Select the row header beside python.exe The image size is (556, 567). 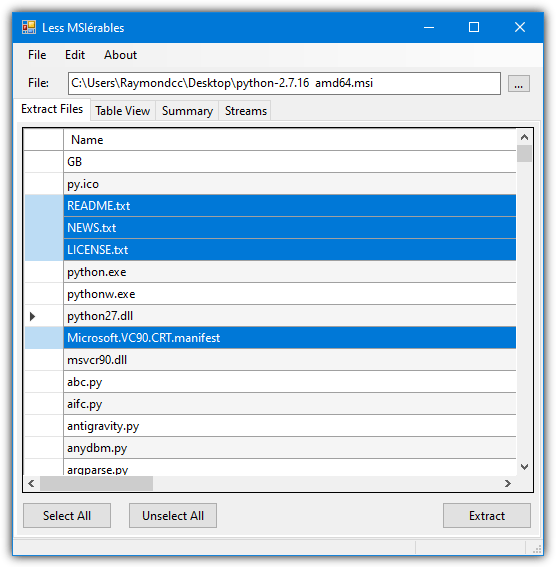(44, 272)
